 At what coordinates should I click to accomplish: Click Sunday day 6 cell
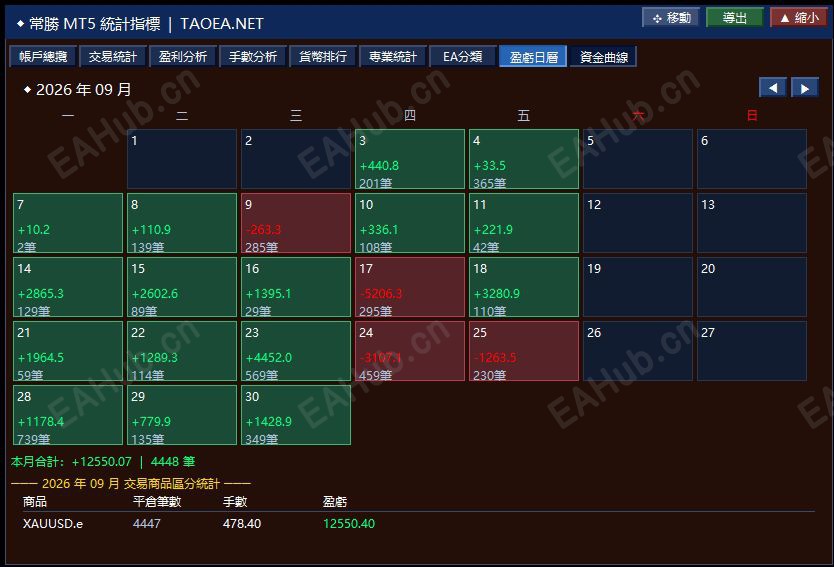pyautogui.click(x=752, y=159)
